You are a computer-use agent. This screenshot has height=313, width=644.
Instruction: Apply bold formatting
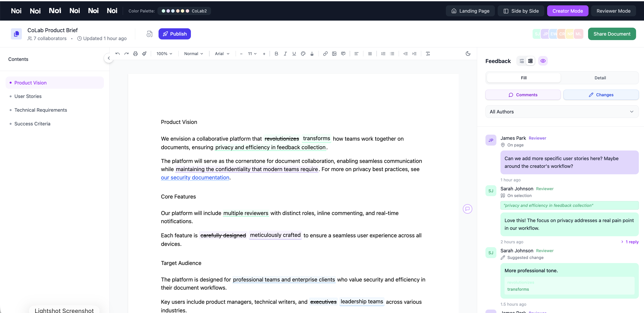[276, 54]
